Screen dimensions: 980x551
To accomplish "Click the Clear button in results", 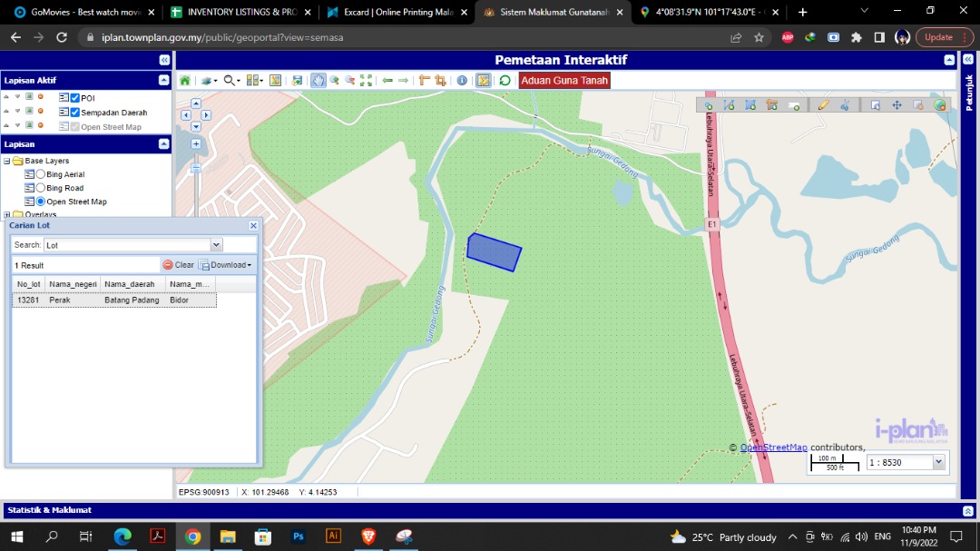I will coord(178,265).
